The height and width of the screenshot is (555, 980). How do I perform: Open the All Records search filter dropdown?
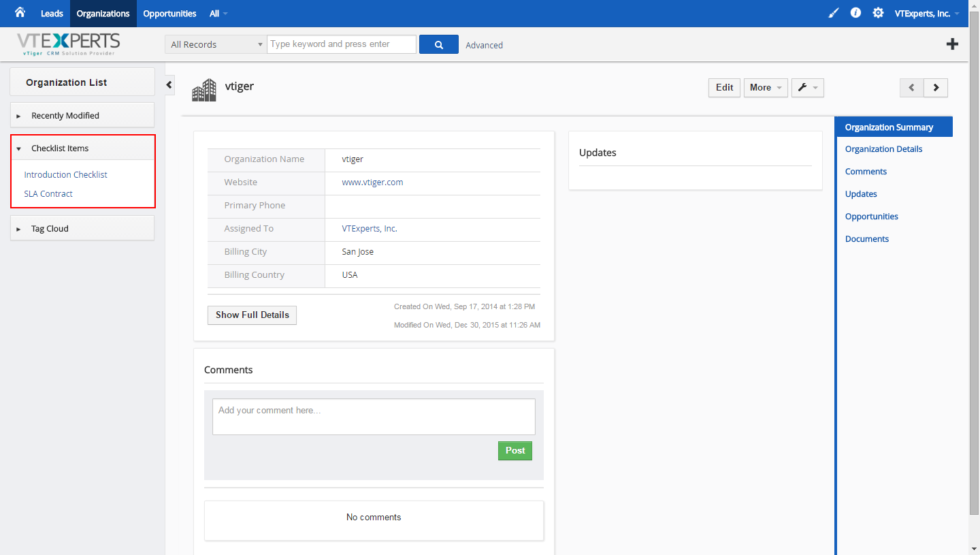coord(216,44)
